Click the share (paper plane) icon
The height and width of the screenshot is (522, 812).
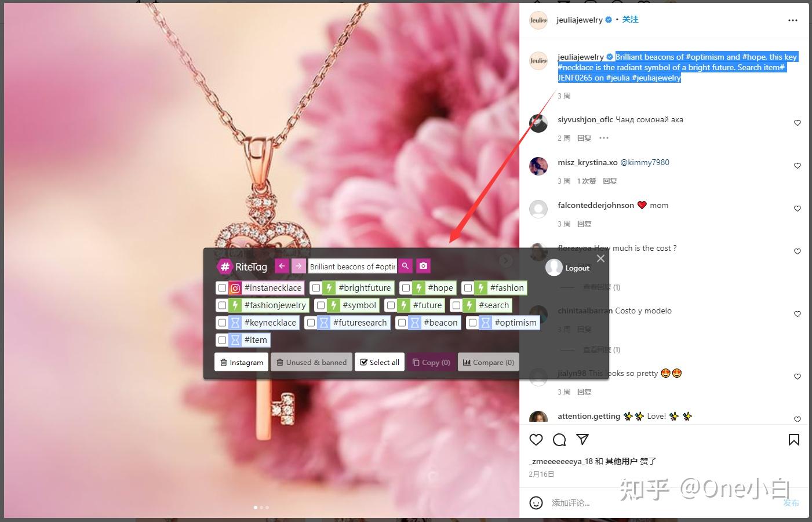[x=582, y=440]
